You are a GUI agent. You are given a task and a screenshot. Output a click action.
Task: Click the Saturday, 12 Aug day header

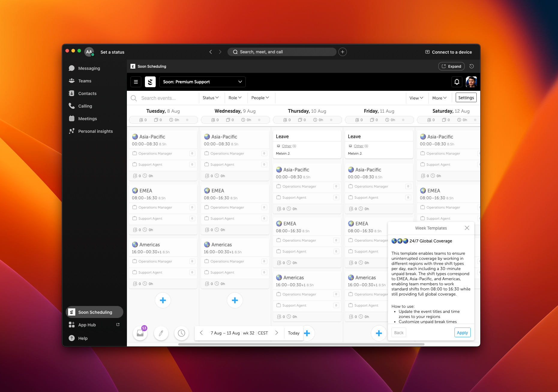click(451, 111)
